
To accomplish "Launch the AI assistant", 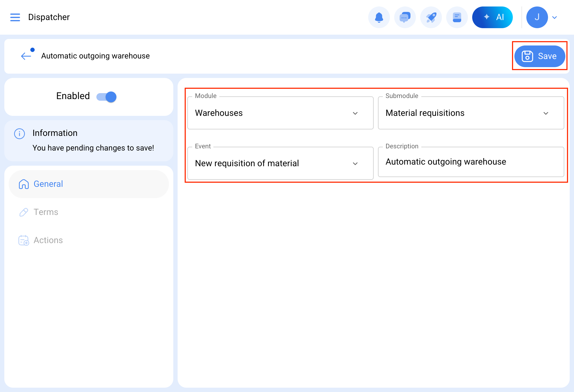I will 492,17.
